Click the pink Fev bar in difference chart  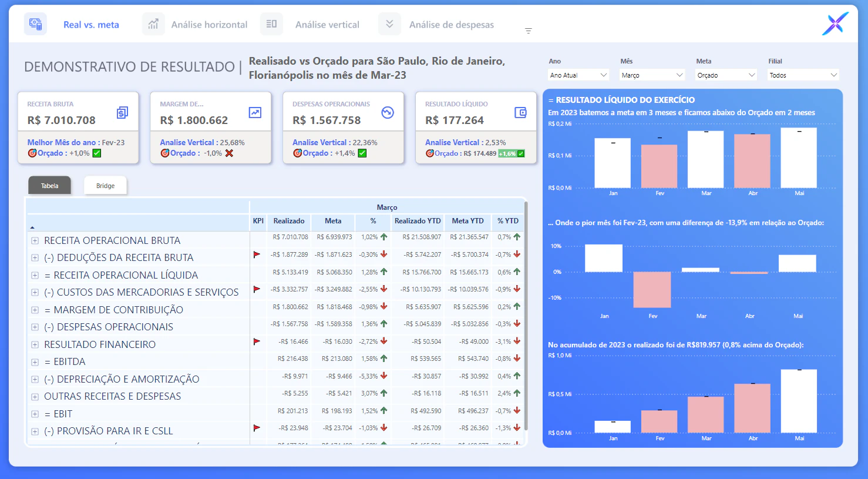point(652,290)
